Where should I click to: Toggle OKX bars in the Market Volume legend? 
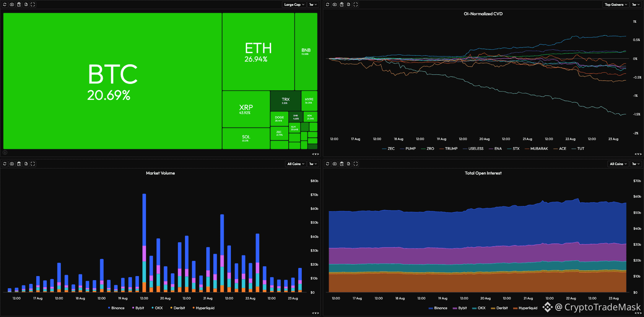[157, 308]
